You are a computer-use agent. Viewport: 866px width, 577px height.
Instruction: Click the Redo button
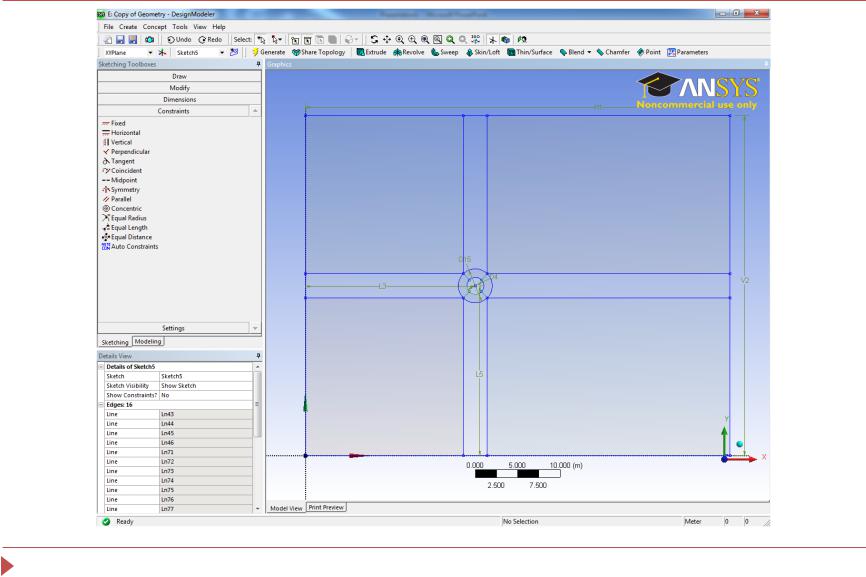210,40
